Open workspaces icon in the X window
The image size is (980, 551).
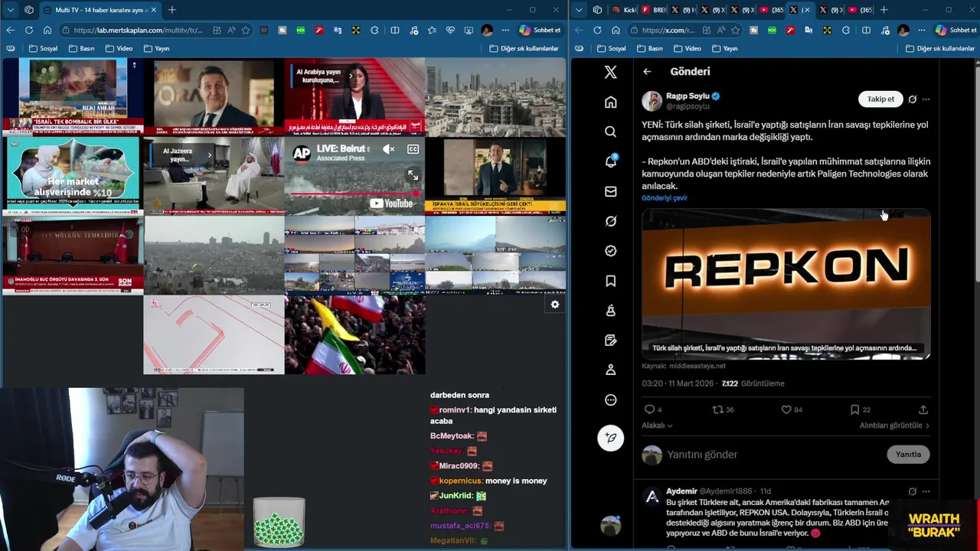(x=598, y=10)
